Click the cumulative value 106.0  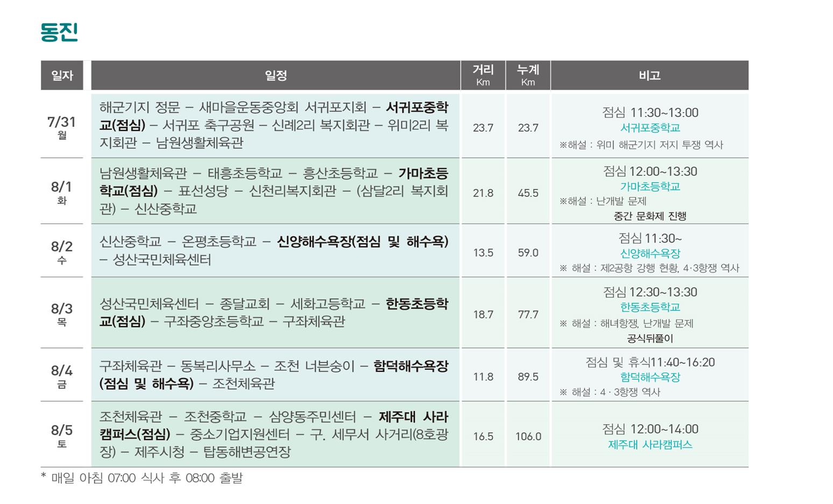click(528, 436)
